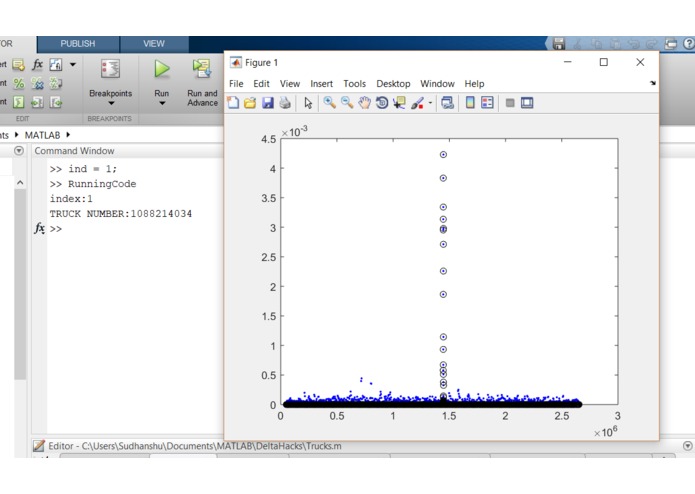The width and height of the screenshot is (695, 494).
Task: Click the layout switch icon in quick access bar
Action: pyautogui.click(x=671, y=44)
